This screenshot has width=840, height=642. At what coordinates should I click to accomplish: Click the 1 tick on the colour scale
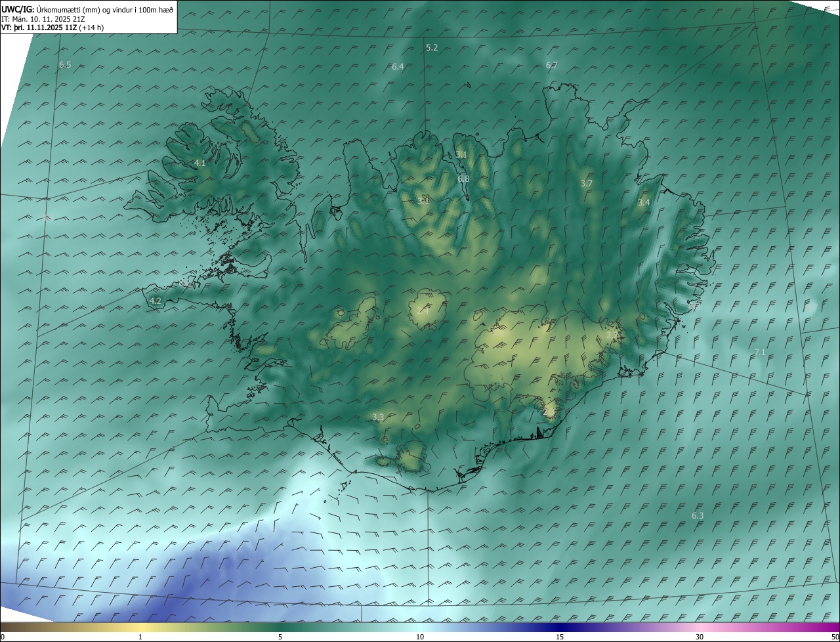coord(141,637)
